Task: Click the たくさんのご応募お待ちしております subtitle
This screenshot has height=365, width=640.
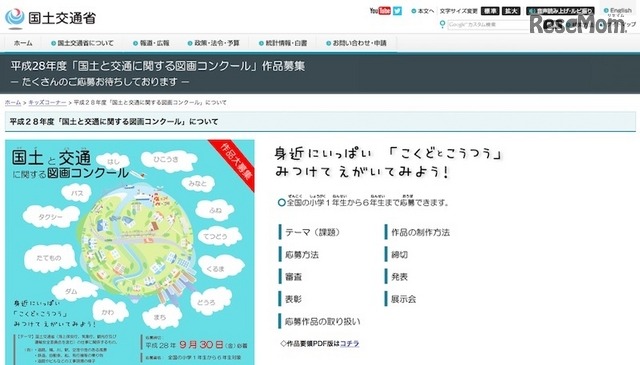Action: [100, 82]
